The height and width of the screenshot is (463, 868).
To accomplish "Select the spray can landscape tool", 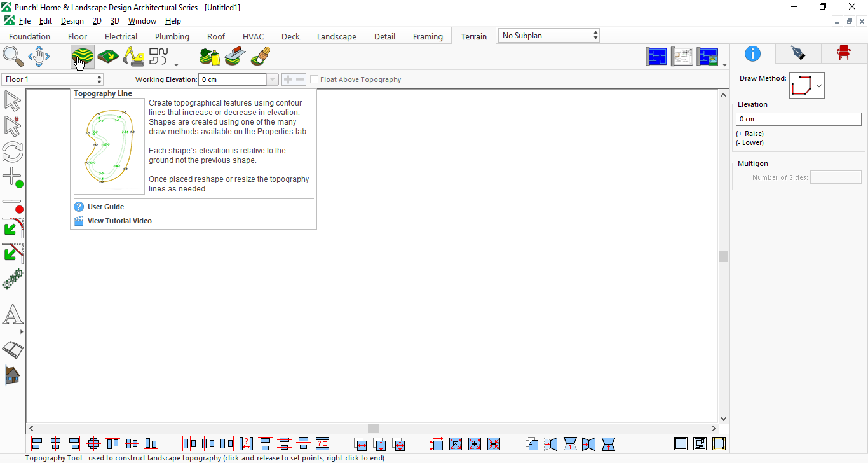I will click(210, 57).
